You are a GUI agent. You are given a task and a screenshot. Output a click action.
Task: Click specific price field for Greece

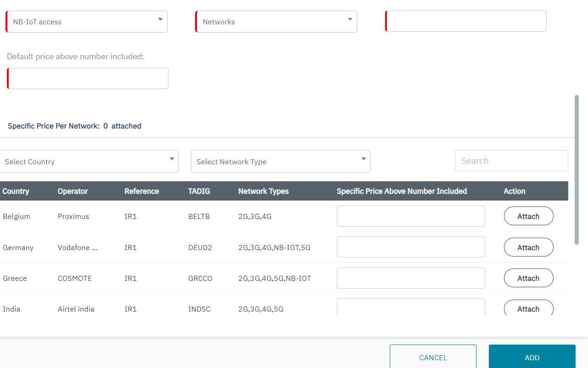point(411,278)
